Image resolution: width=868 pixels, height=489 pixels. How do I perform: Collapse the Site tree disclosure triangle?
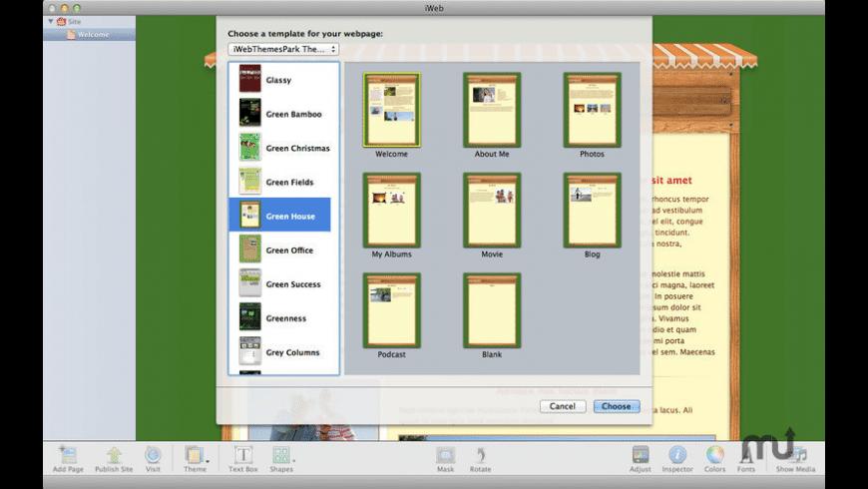click(x=51, y=21)
